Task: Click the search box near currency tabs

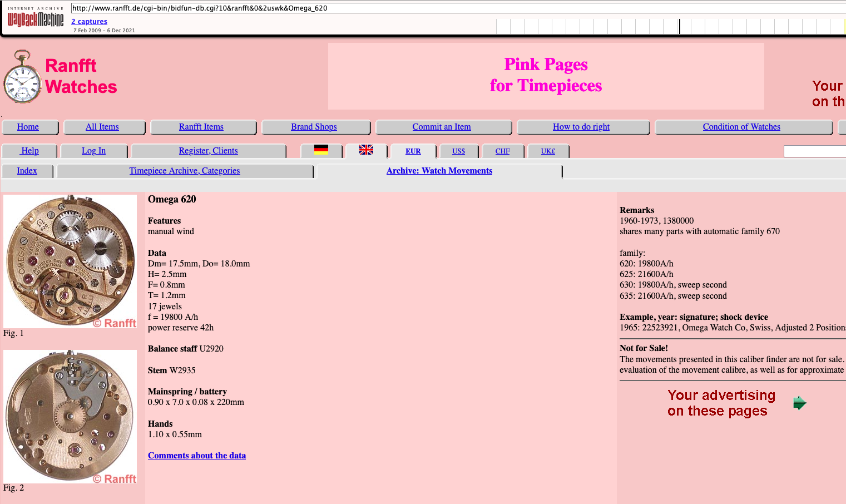Action: 814,151
